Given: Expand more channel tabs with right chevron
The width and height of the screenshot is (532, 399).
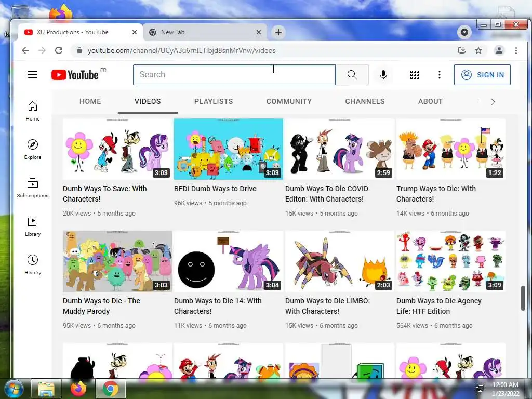Looking at the screenshot, I should tap(493, 102).
